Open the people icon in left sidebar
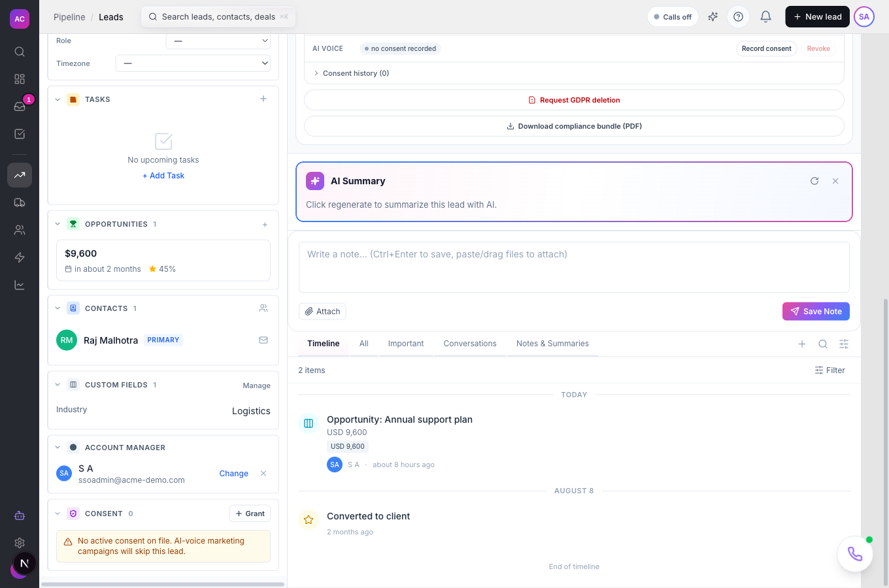The height and width of the screenshot is (588, 889). point(20,230)
